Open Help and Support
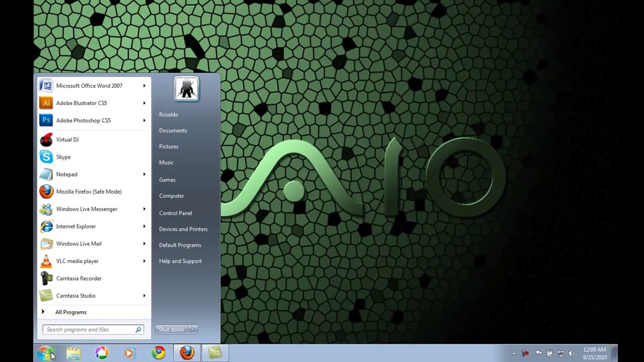 click(180, 261)
